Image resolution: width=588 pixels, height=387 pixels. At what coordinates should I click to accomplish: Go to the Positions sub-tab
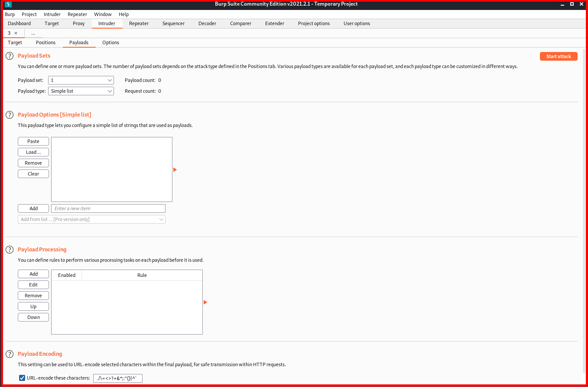coord(45,42)
